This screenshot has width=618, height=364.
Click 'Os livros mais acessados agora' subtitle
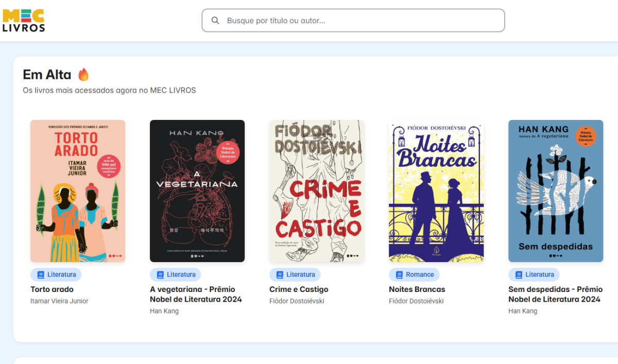click(x=109, y=90)
